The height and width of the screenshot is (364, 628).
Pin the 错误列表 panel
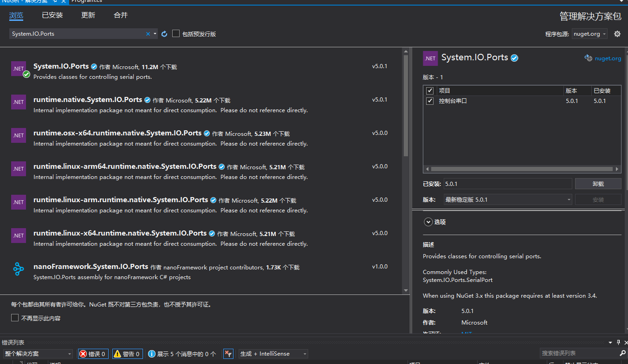pos(618,342)
